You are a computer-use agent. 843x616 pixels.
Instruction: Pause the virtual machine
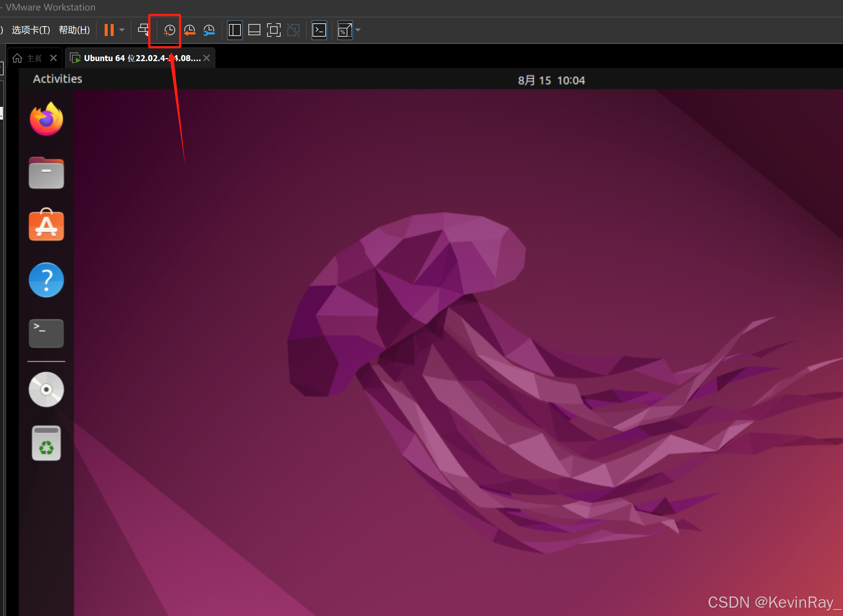[109, 30]
